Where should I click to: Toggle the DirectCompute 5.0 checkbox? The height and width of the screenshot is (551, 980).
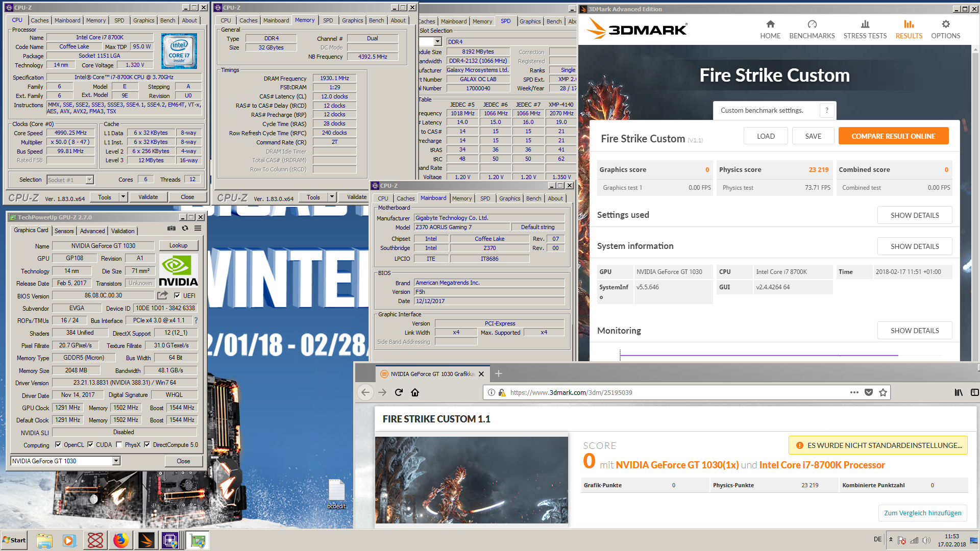click(x=147, y=444)
